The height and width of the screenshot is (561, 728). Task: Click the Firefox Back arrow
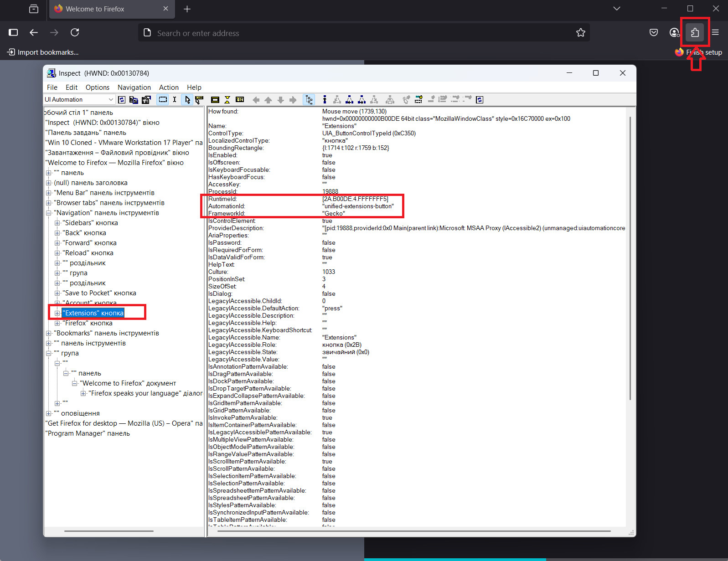point(33,32)
